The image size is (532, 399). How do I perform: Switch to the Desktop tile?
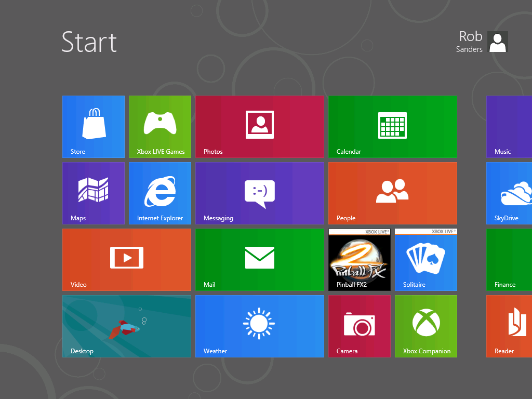pyautogui.click(x=127, y=326)
